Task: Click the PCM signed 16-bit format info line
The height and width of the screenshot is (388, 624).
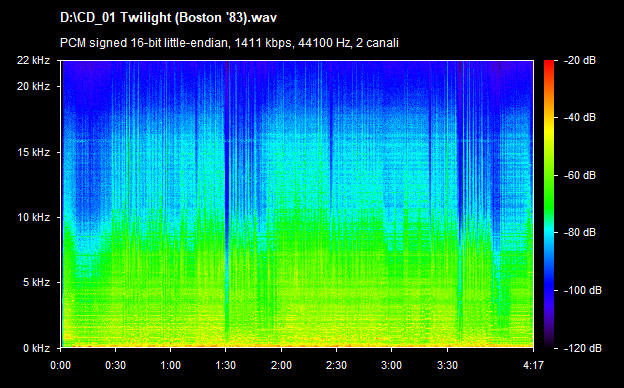Action: (229, 43)
